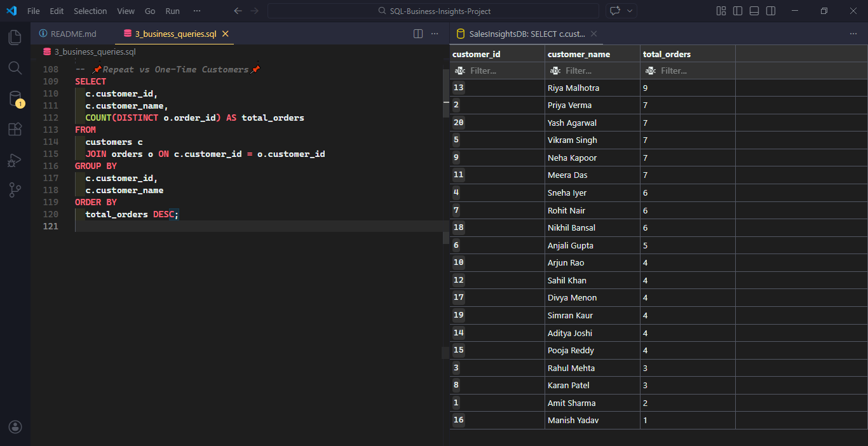Image resolution: width=868 pixels, height=446 pixels.
Task: Expand the hidden menu bar items ellipsis
Action: tap(197, 11)
